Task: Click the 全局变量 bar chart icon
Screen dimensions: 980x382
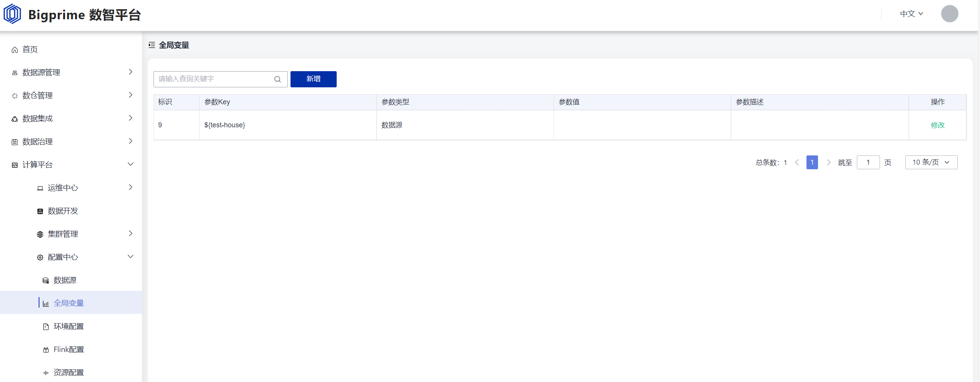Action: (x=46, y=304)
